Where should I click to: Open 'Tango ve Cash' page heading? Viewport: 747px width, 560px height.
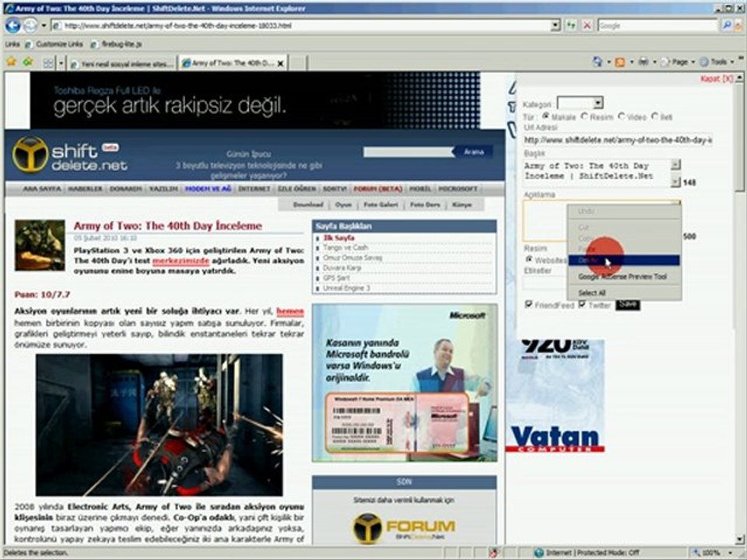pyautogui.click(x=345, y=247)
